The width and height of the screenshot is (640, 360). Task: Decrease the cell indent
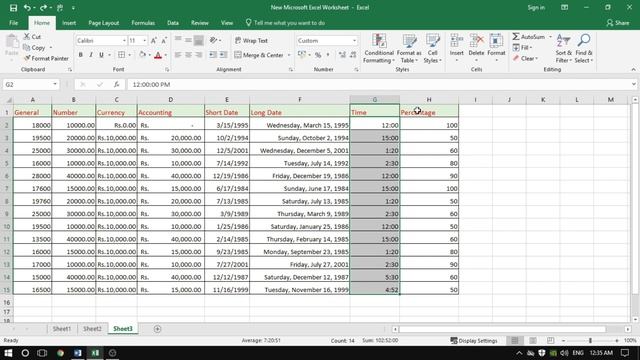pos(213,55)
